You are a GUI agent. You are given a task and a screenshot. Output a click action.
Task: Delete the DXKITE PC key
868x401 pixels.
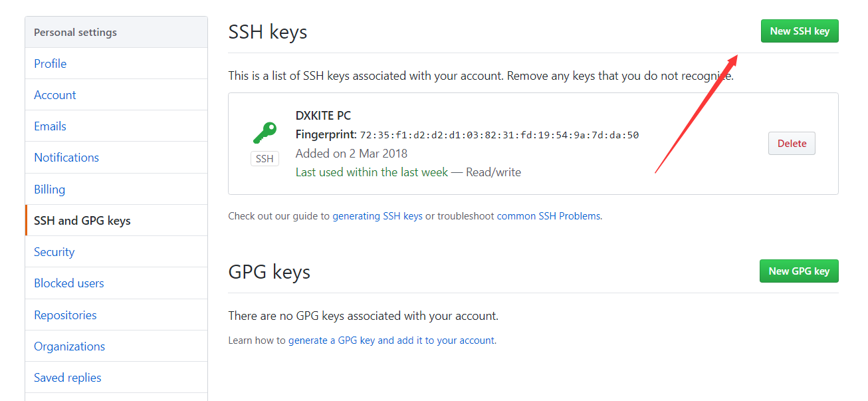[x=792, y=144]
